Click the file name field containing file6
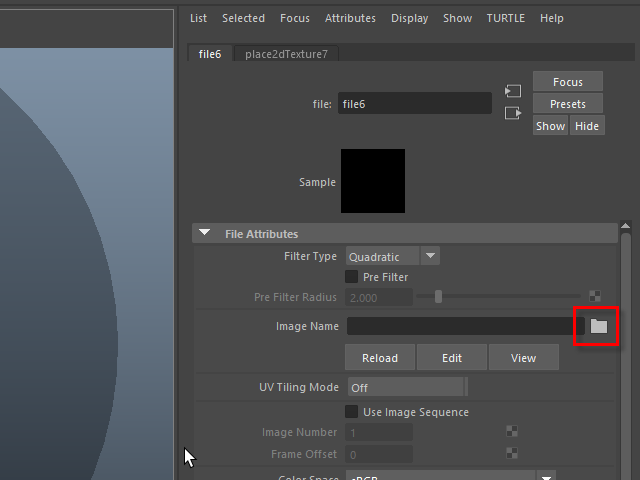 pyautogui.click(x=414, y=103)
